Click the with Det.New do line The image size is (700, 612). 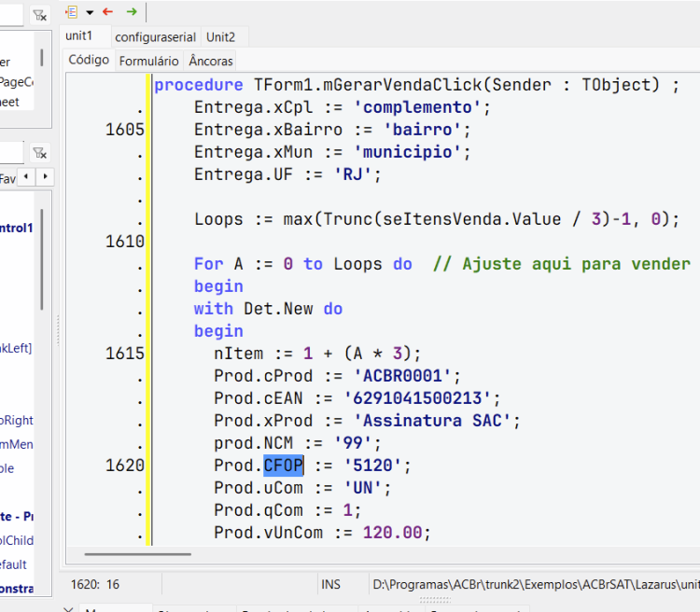click(268, 309)
